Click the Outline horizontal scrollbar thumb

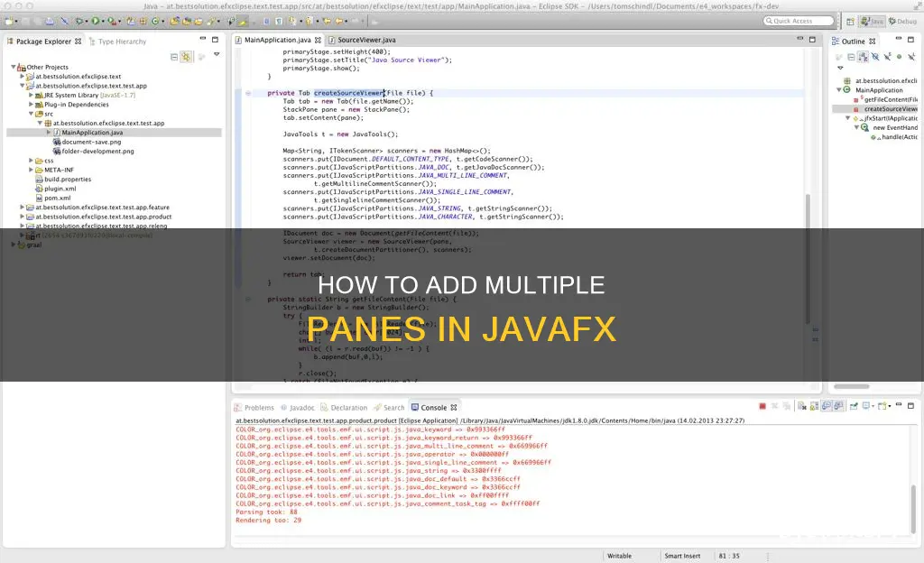click(852, 386)
